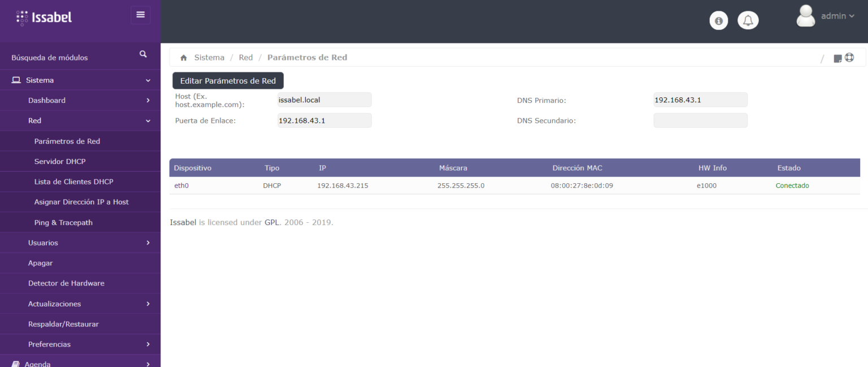Screen dimensions: 868x367
Task: Open the eth0 device link
Action: [181, 185]
